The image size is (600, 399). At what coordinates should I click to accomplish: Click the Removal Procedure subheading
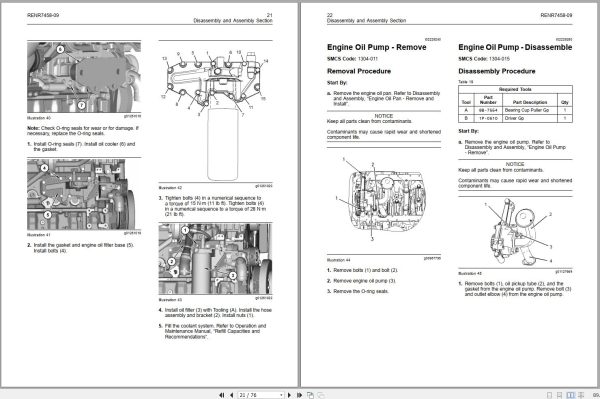359,71
